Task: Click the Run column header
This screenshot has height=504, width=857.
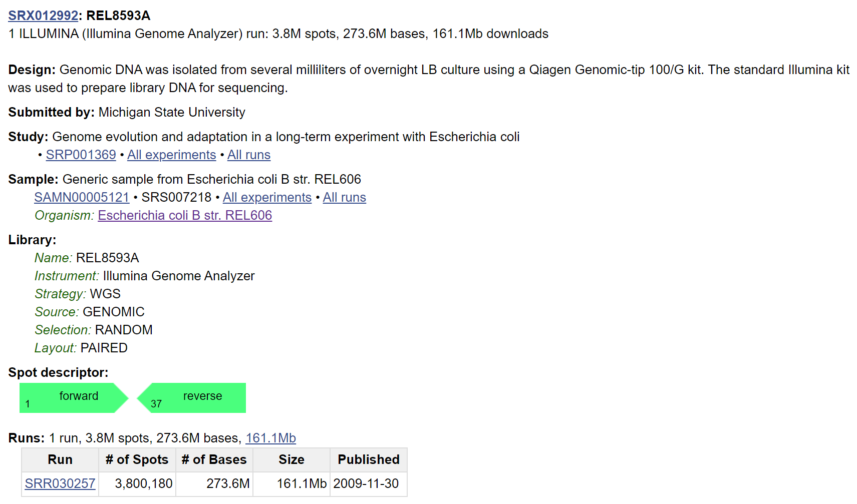Action: click(60, 460)
